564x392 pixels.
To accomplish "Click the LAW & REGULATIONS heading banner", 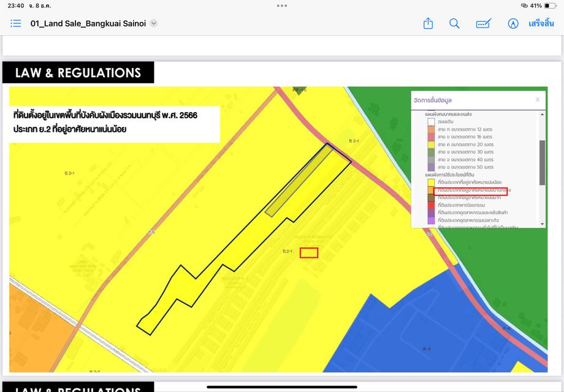I will click(x=78, y=73).
